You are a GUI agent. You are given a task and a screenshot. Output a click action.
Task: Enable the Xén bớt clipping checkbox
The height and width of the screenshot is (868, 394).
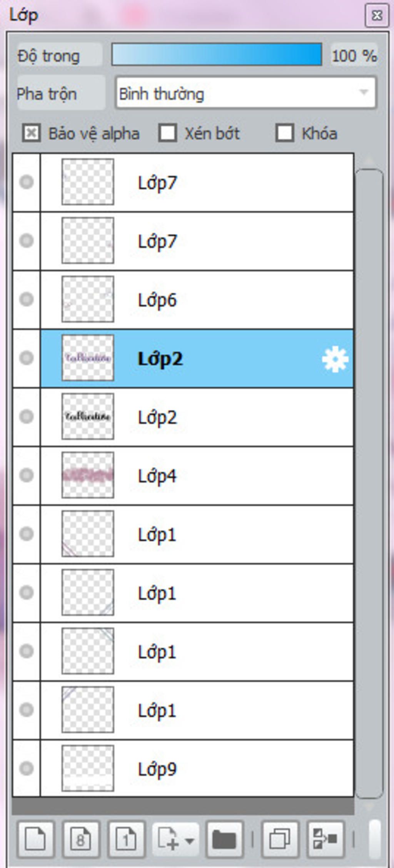pos(168,133)
